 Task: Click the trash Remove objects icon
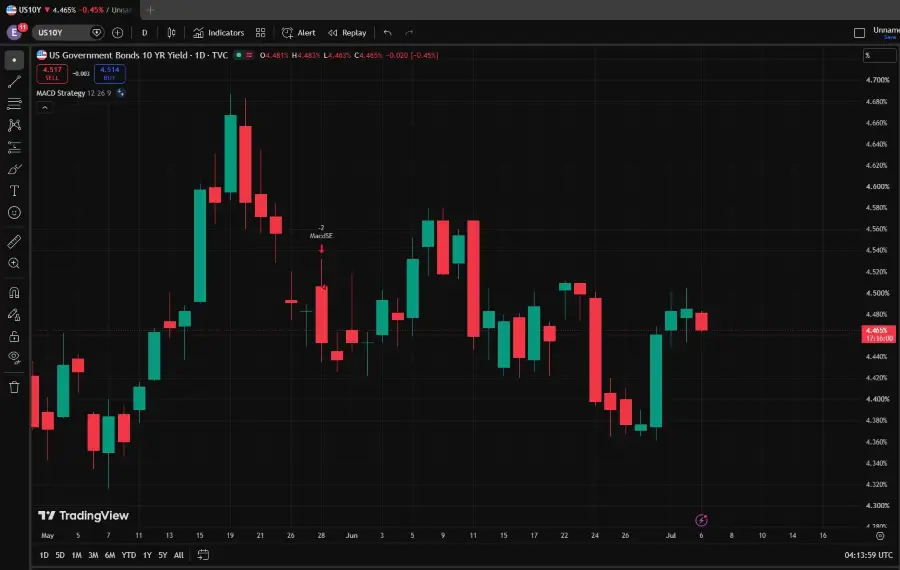point(14,387)
